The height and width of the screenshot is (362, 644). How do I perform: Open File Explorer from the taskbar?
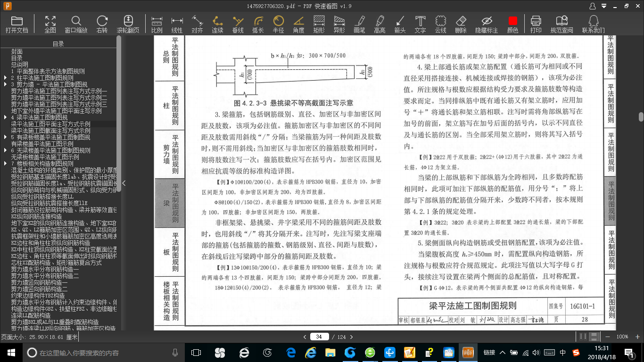pos(330,353)
